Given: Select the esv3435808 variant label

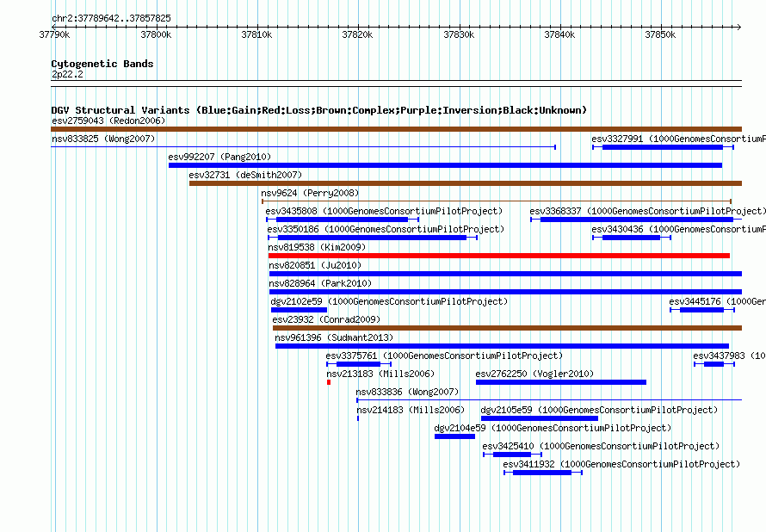Looking at the screenshot, I should 384,211.
